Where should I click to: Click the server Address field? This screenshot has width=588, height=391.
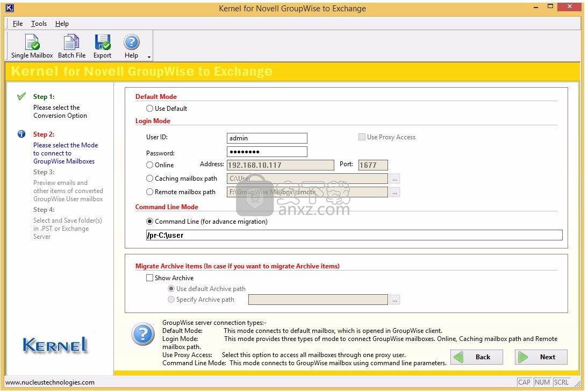coord(281,165)
